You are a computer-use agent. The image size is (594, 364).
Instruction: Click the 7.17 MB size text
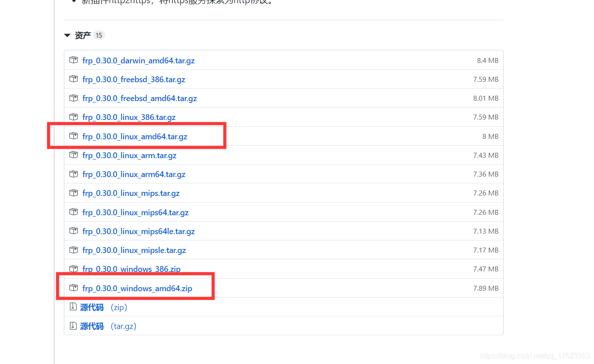tap(486, 250)
